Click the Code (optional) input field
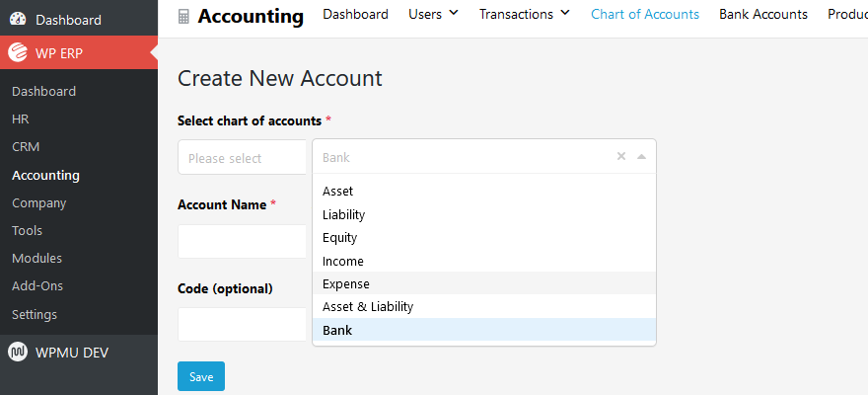Image resolution: width=868 pixels, height=395 pixels. point(243,325)
